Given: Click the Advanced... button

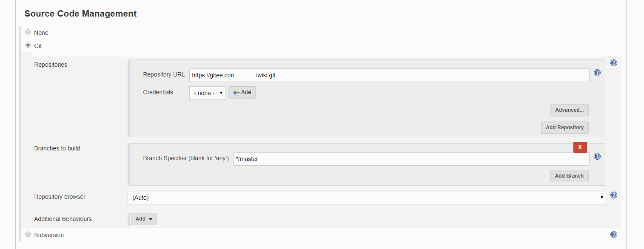Looking at the screenshot, I should point(570,110).
